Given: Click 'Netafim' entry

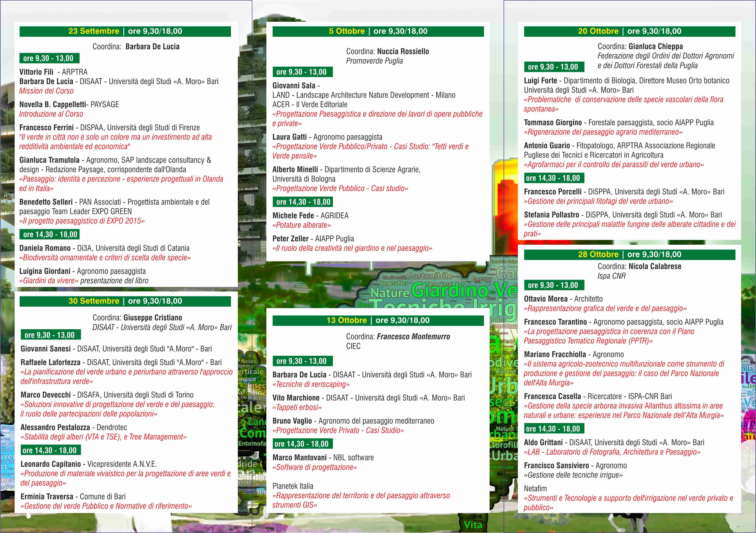Looking at the screenshot, I should (x=535, y=489).
